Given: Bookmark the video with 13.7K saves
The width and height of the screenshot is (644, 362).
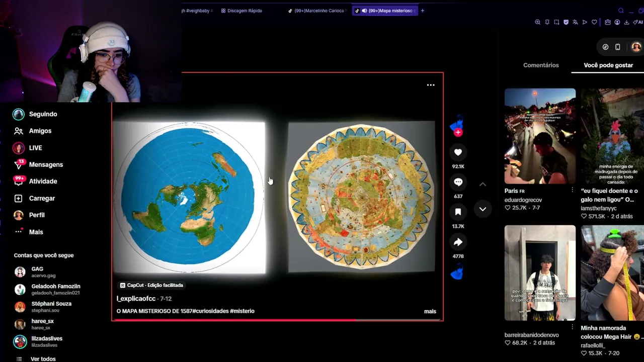Looking at the screenshot, I should 458,212.
